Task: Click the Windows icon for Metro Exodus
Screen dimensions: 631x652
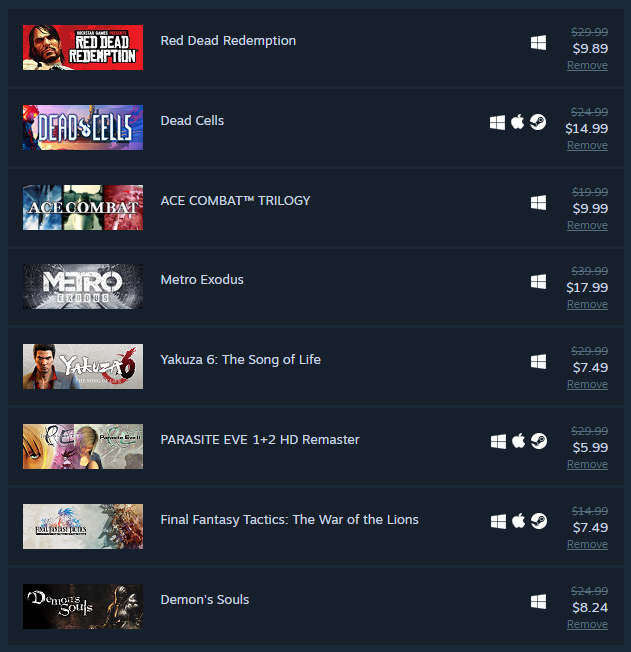Action: 538,282
